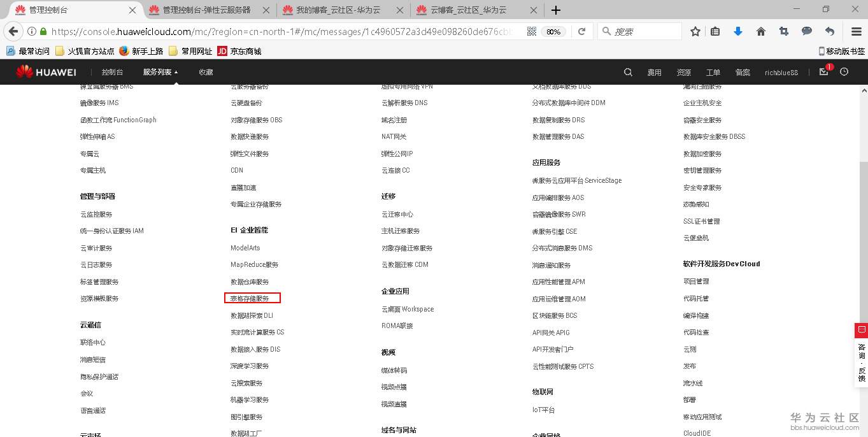Viewport: 868px width, 437px height.
Task: Open a new browser tab with the plus button
Action: click(557, 10)
